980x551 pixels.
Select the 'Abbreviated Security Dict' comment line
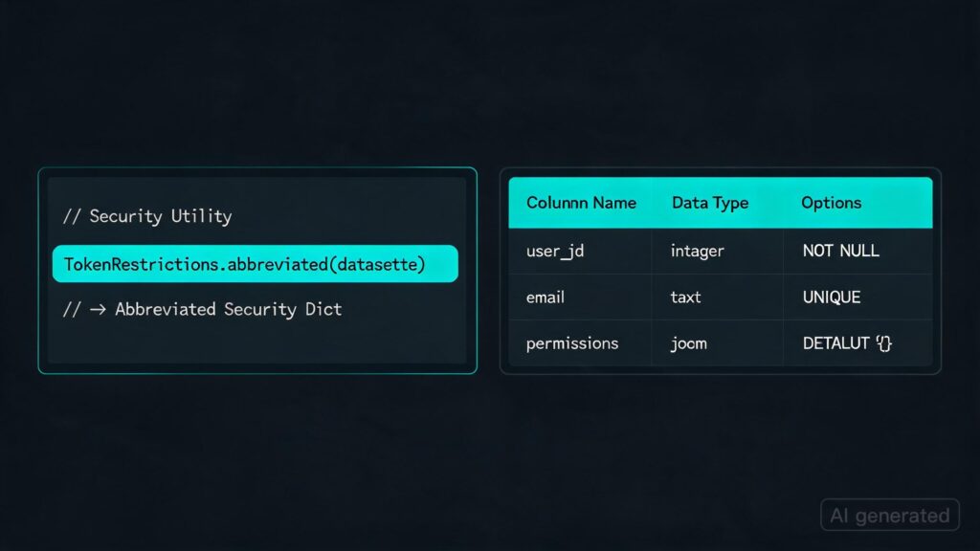203,309
